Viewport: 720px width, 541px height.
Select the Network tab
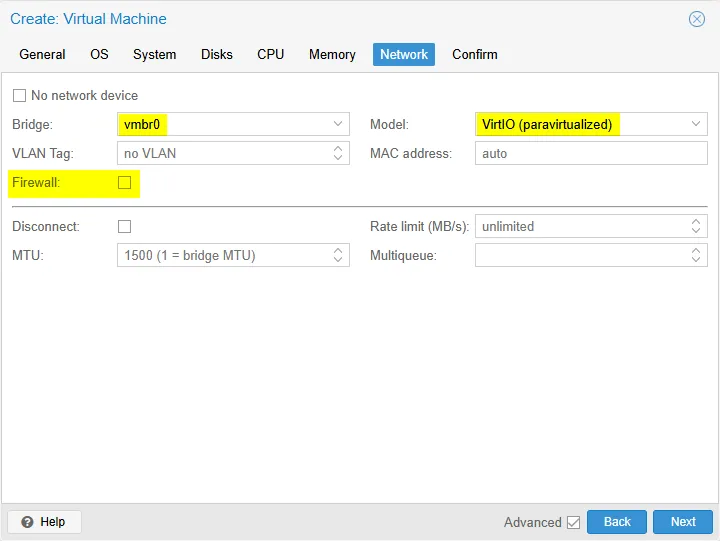coord(404,55)
